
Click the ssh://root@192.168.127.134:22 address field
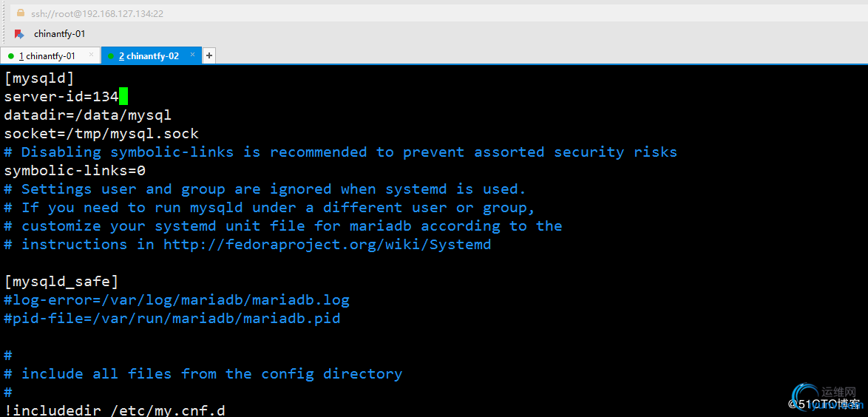(x=98, y=13)
